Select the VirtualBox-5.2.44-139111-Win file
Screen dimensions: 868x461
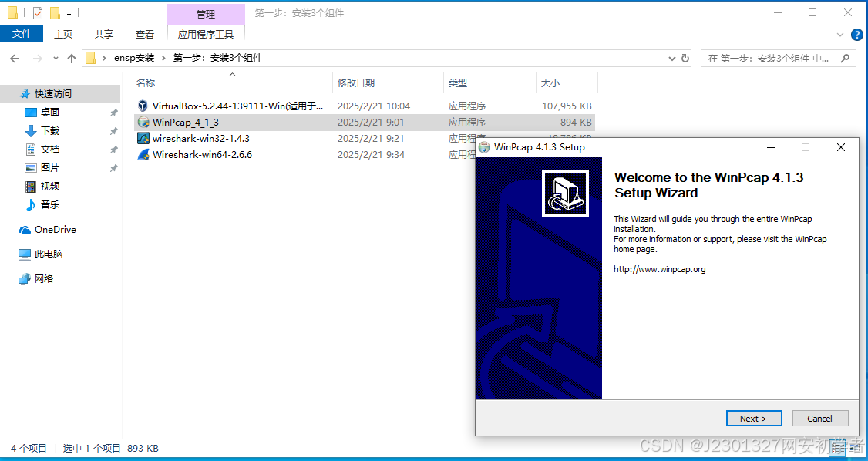238,106
